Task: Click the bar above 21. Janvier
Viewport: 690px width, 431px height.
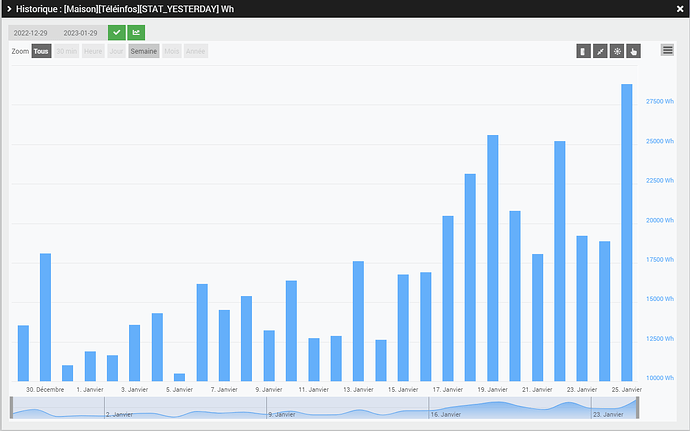Action: tap(537, 318)
